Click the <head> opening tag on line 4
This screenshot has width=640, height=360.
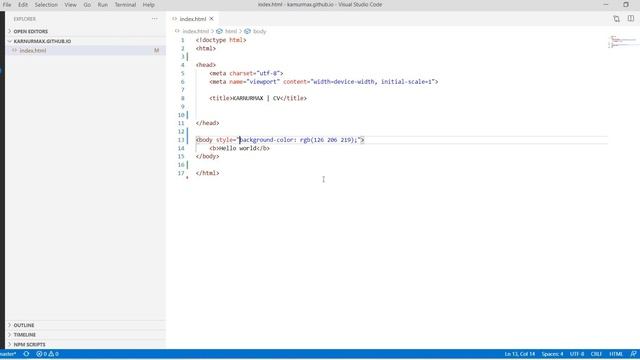pos(206,65)
